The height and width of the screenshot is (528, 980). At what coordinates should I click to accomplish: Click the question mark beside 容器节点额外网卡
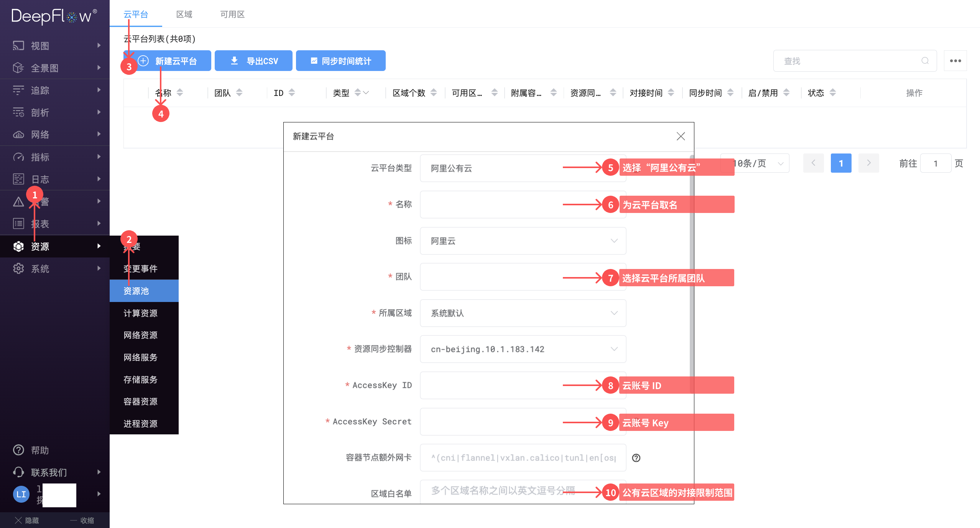(636, 458)
